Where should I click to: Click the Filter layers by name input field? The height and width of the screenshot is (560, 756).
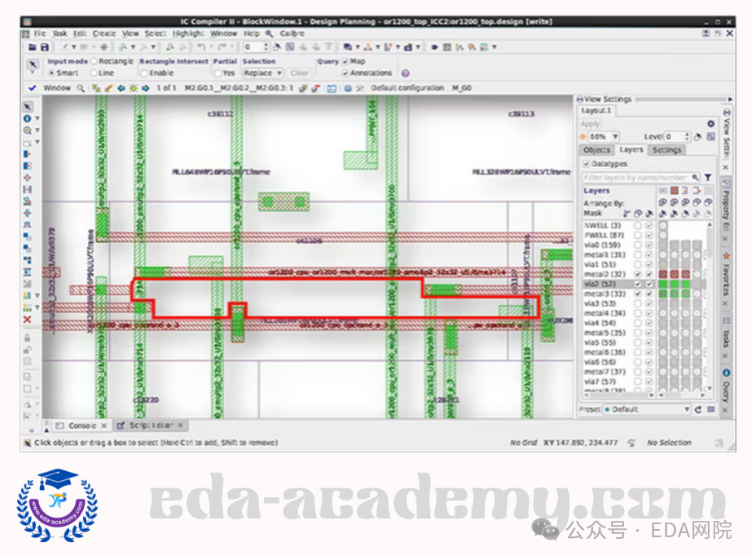[x=641, y=178]
